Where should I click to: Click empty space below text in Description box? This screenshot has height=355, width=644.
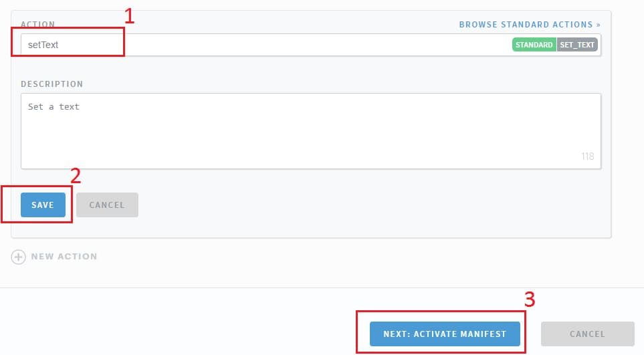[x=301, y=140]
